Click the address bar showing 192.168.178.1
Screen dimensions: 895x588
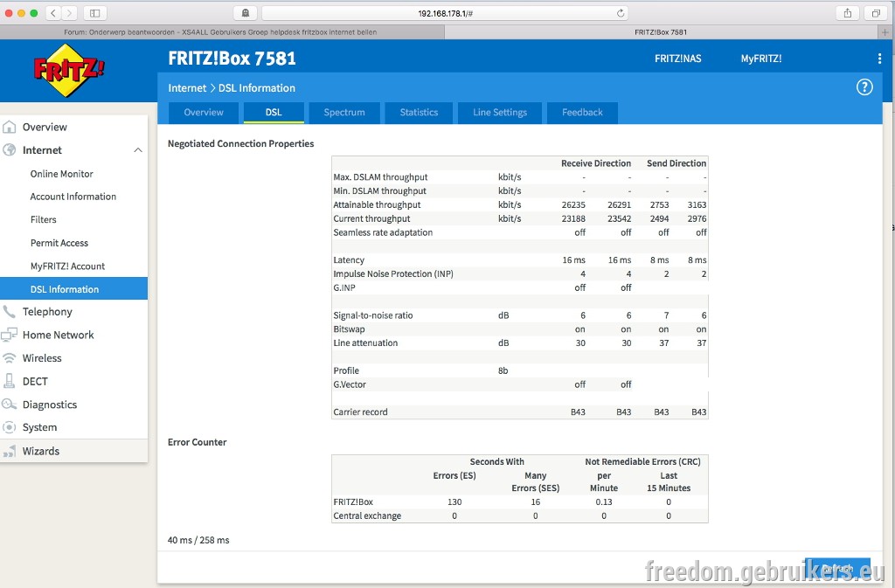tap(445, 13)
